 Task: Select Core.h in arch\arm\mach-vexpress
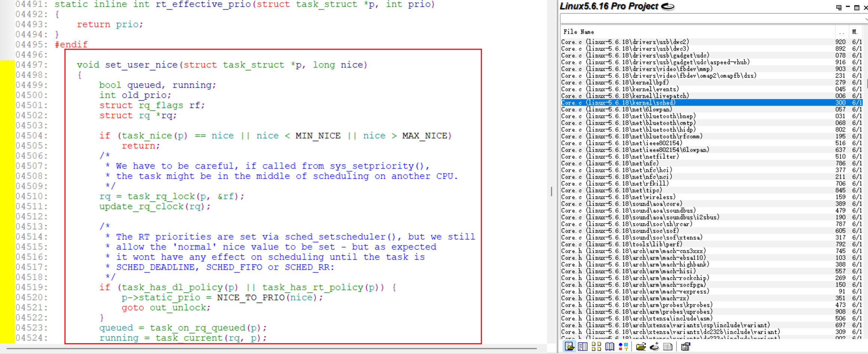[x=711, y=291]
